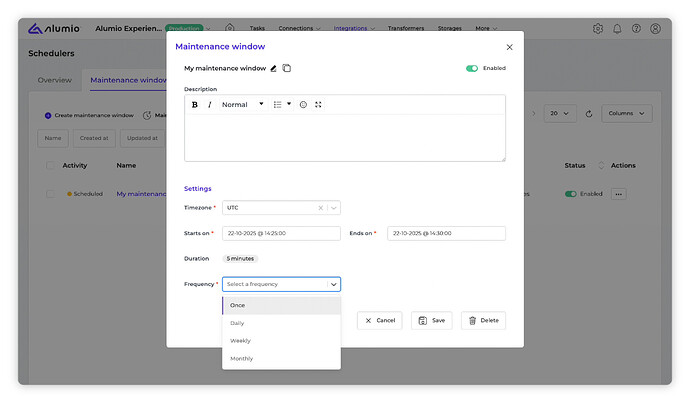
Task: Open the Columns dropdown
Action: 627,114
